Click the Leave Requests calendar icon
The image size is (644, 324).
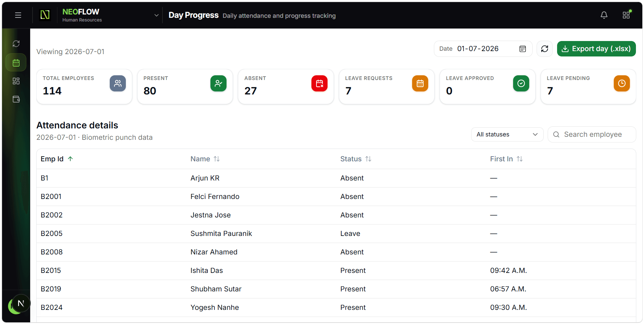point(420,83)
